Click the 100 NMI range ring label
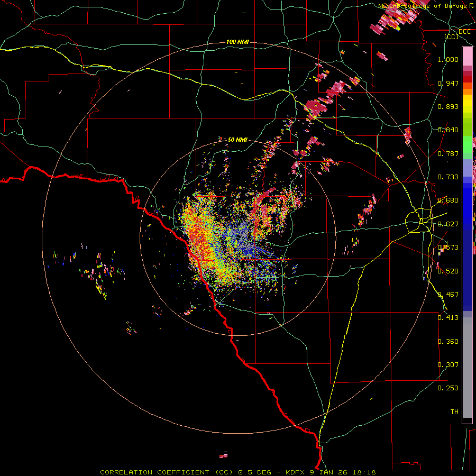 pyautogui.click(x=237, y=42)
